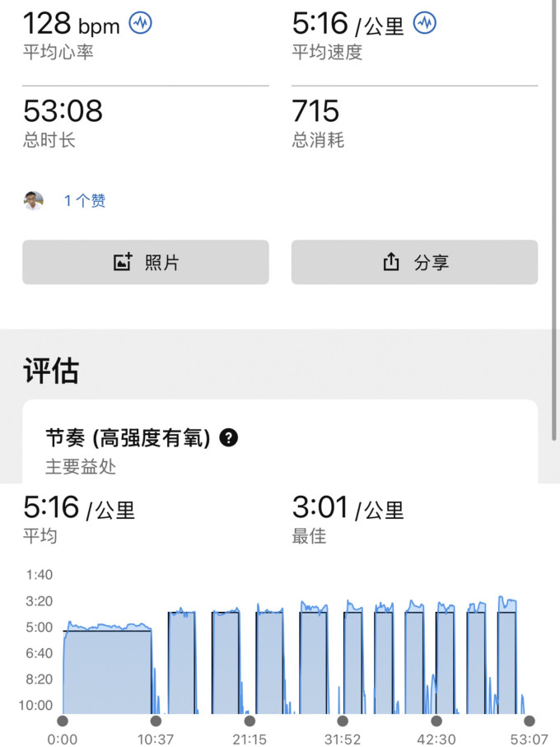560x747 pixels.
Task: Open the help icon next to 节奏 (高强度有氧)
Action: (229, 437)
